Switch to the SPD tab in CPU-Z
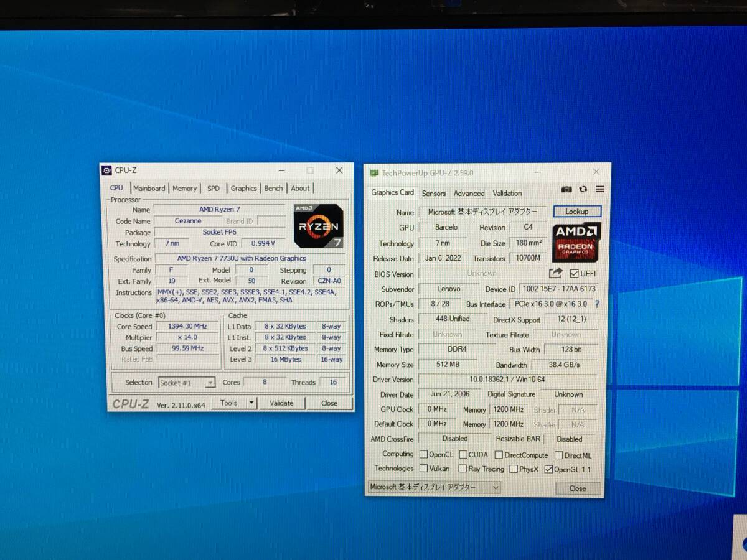Viewport: 747px width, 560px height. coord(214,188)
